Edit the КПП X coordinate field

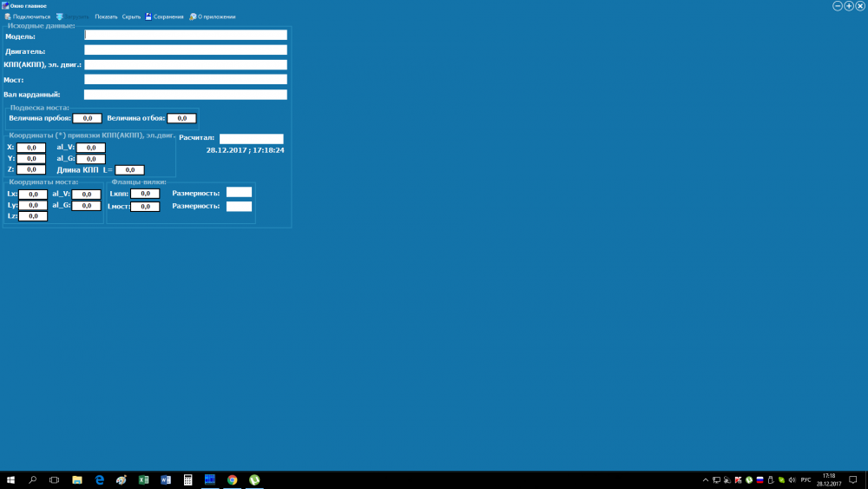click(x=31, y=148)
